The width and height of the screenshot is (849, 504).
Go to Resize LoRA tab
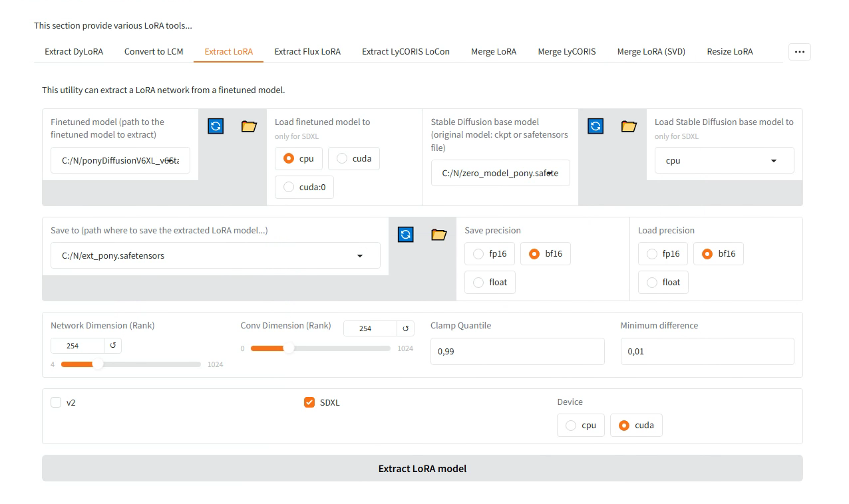tap(730, 52)
